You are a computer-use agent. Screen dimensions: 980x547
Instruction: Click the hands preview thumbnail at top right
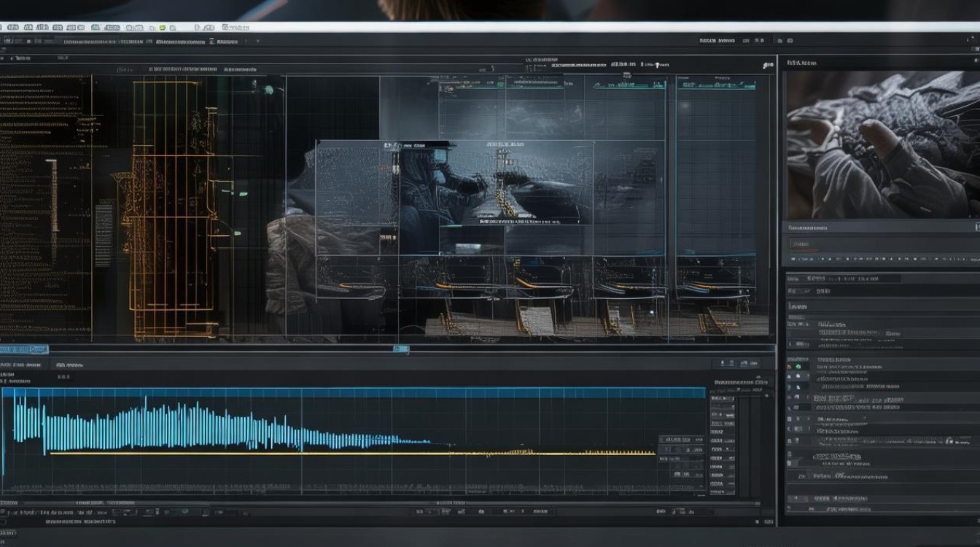coord(882,144)
